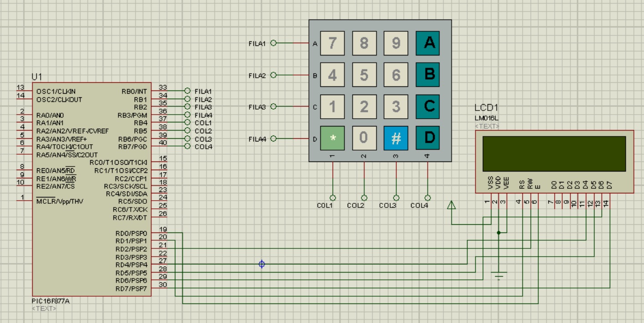This screenshot has width=644, height=323.
Task: Click the blue hash keypad key
Action: coord(396,138)
